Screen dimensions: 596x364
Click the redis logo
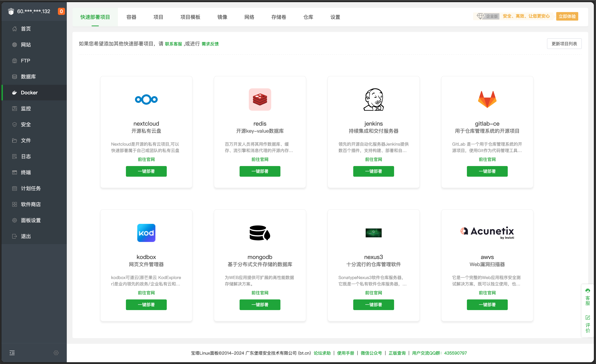tap(260, 100)
